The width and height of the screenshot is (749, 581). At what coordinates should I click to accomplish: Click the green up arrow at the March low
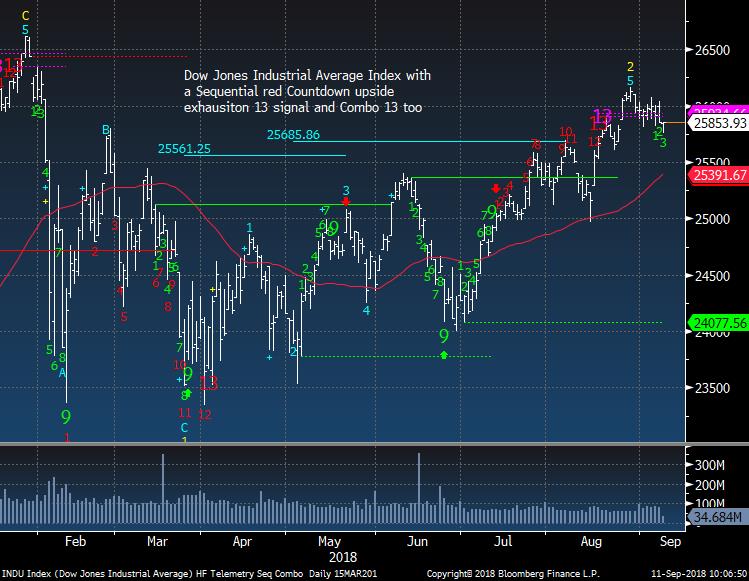pos(187,393)
